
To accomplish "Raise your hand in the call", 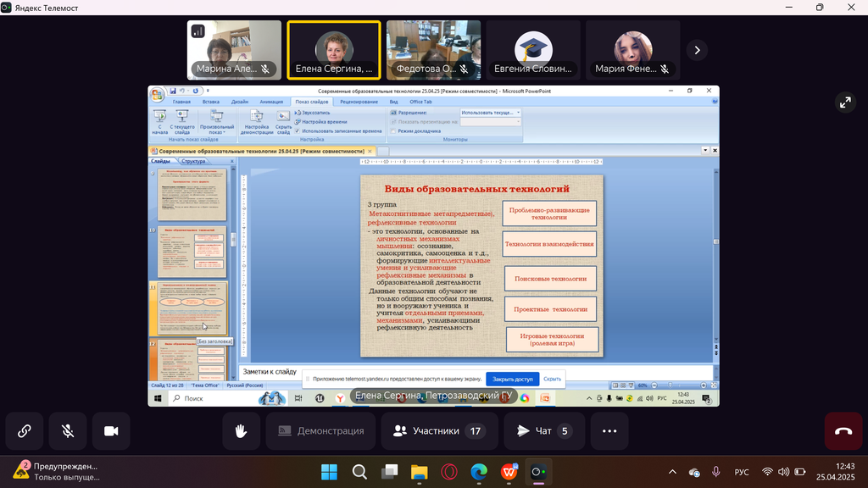I will pyautogui.click(x=242, y=431).
